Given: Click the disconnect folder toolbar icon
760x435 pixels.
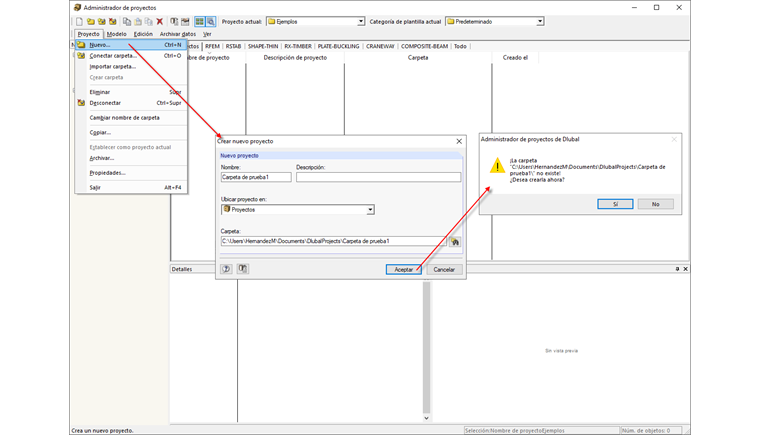Looking at the screenshot, I should tap(113, 21).
